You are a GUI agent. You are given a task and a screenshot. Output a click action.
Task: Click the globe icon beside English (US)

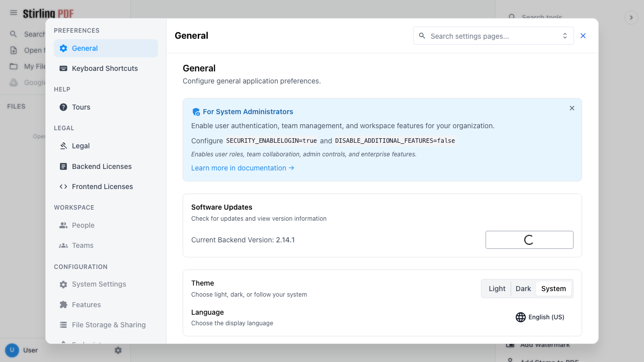coord(521,317)
